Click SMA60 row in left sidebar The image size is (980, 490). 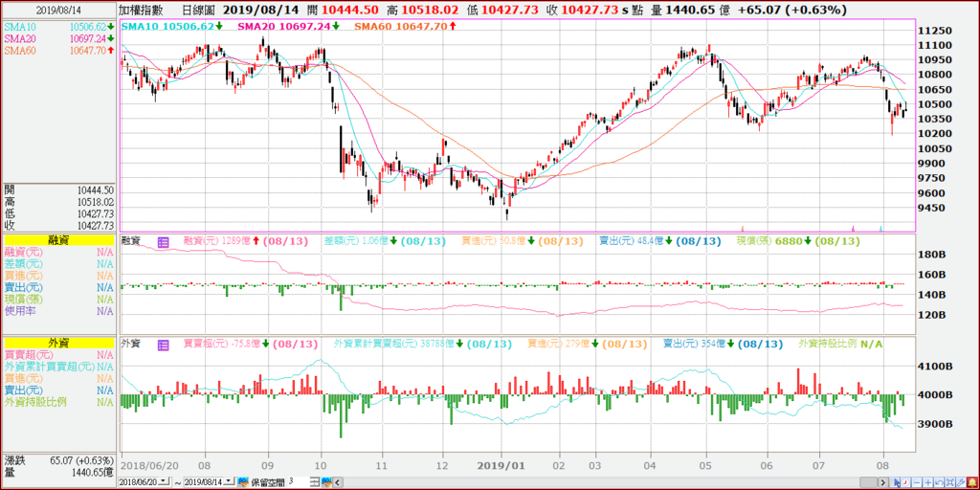point(58,51)
